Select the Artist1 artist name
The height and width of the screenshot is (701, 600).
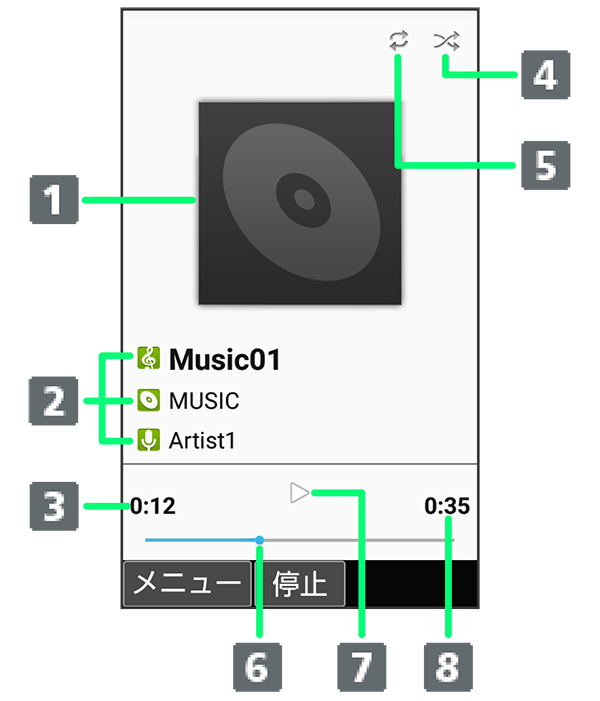click(202, 441)
